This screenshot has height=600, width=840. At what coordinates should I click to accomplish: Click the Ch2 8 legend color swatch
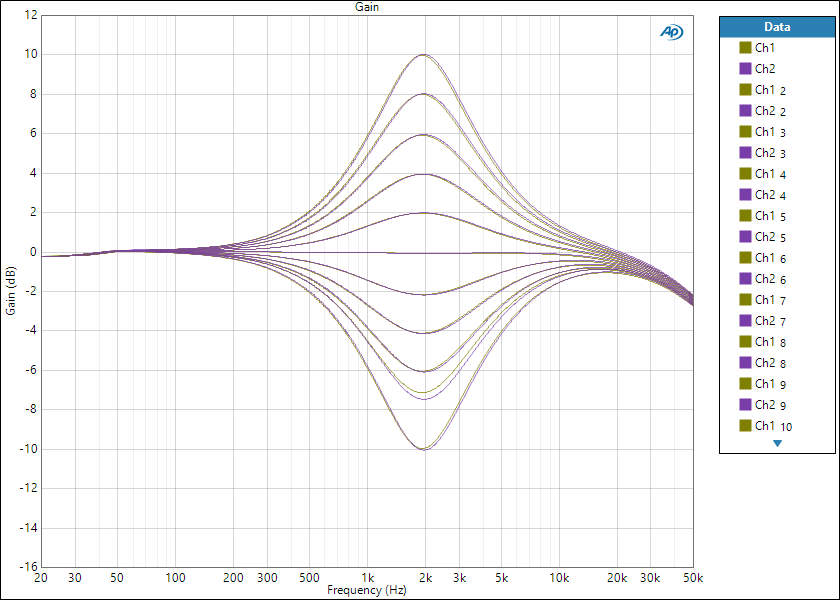(745, 363)
